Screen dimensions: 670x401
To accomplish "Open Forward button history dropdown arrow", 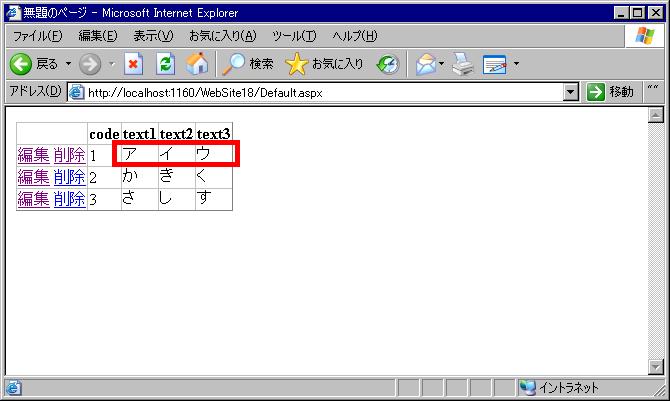I will [112, 64].
